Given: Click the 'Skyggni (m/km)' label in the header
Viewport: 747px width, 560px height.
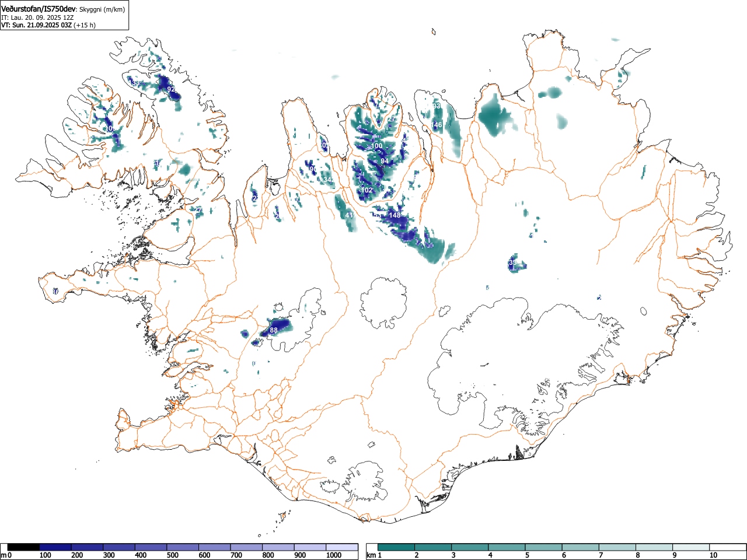Looking at the screenshot, I should [x=103, y=9].
